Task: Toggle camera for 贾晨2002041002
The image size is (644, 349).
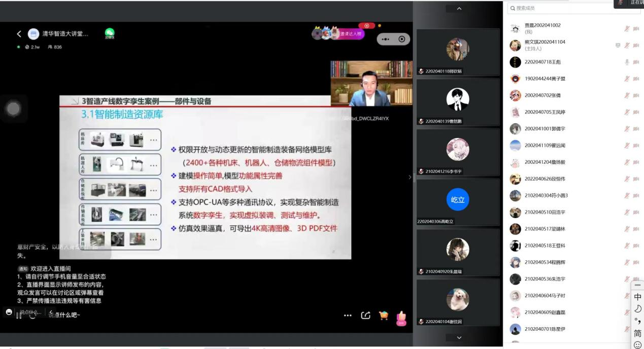Action: pos(636,29)
